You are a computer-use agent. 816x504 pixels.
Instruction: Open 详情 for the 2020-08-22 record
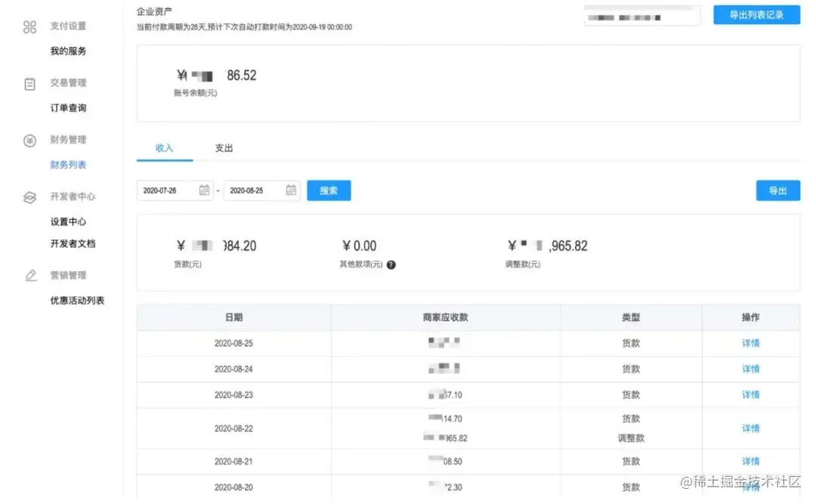(750, 428)
